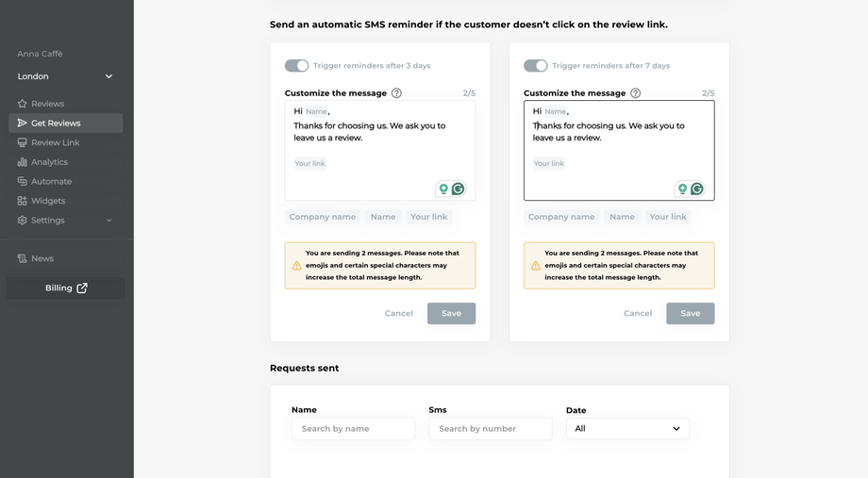Open the Date filter dropdown

coord(627,429)
